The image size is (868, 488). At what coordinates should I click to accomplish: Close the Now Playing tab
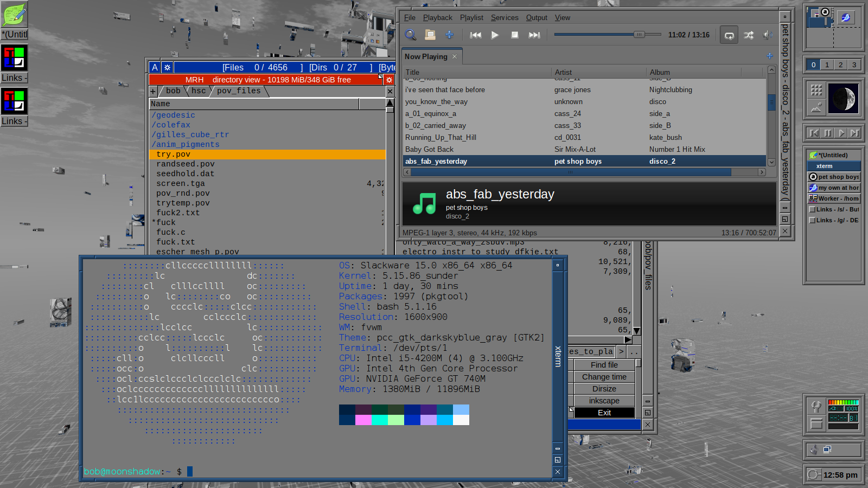[455, 56]
